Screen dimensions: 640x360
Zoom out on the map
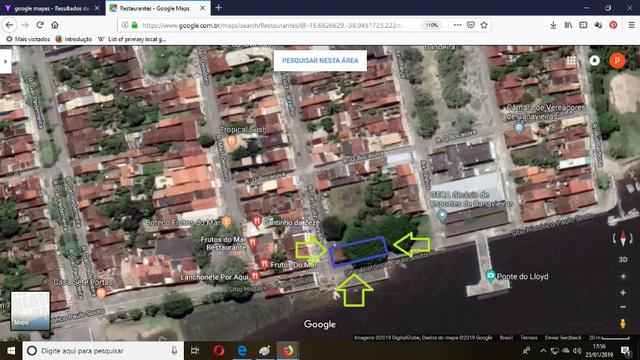[x=623, y=307]
